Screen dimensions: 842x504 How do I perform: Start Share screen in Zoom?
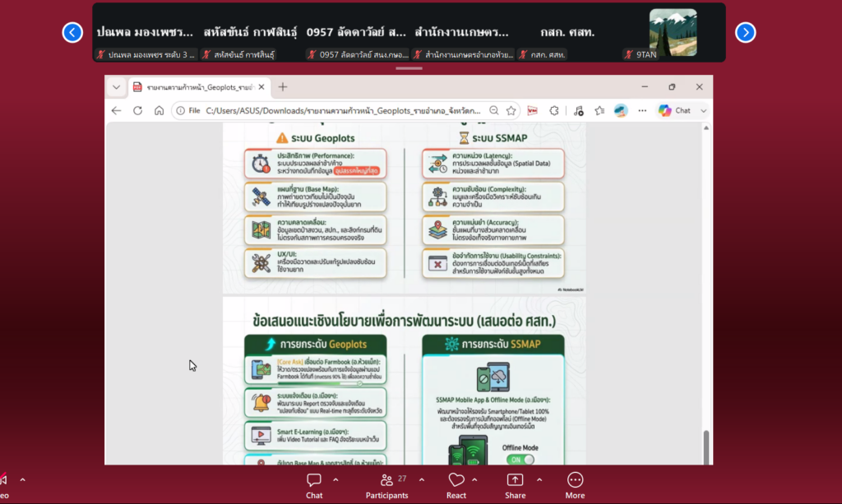515,486
